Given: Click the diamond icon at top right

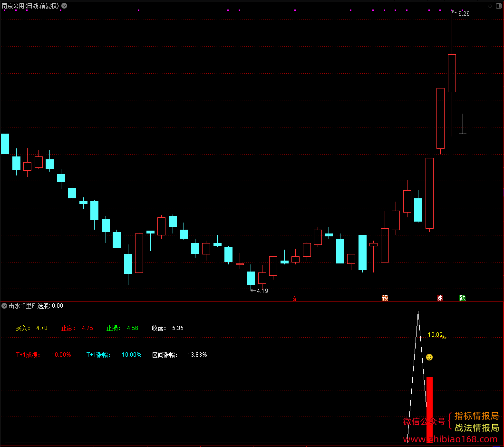Looking at the screenshot, I should pyautogui.click(x=490, y=6).
